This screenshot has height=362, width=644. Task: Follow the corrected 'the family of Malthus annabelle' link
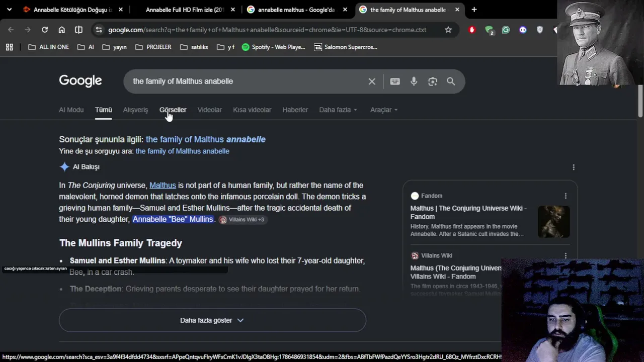pos(205,139)
